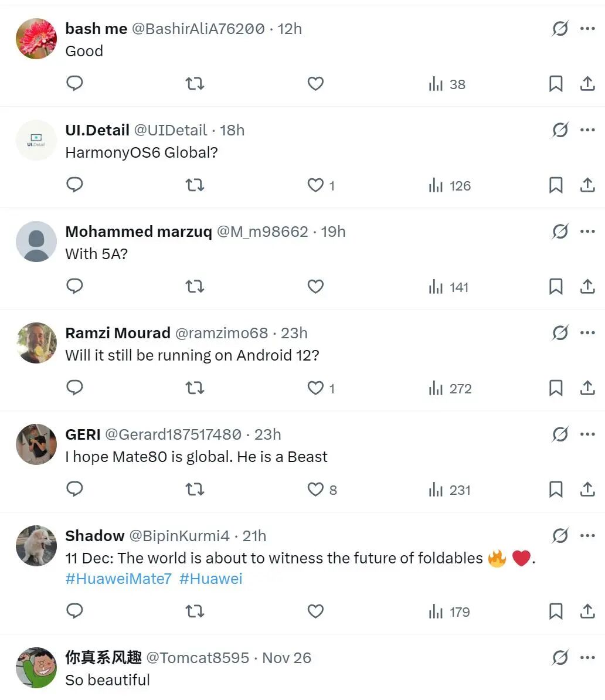Reply to Shadow's foldables tweet
Screen dimensions: 605x700
pyautogui.click(x=74, y=611)
